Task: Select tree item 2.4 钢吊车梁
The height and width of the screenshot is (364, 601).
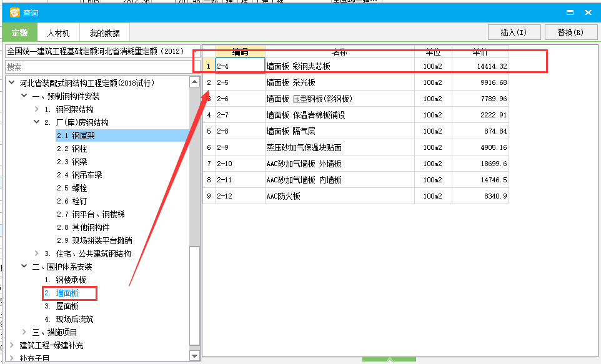Action: (x=79, y=175)
